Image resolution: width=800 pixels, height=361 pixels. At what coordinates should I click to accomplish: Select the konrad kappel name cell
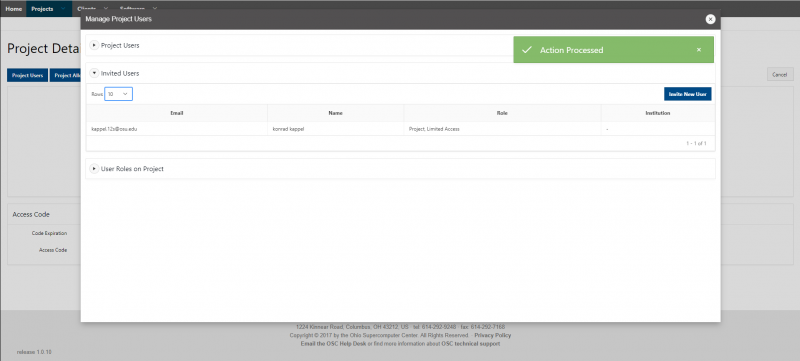336,129
